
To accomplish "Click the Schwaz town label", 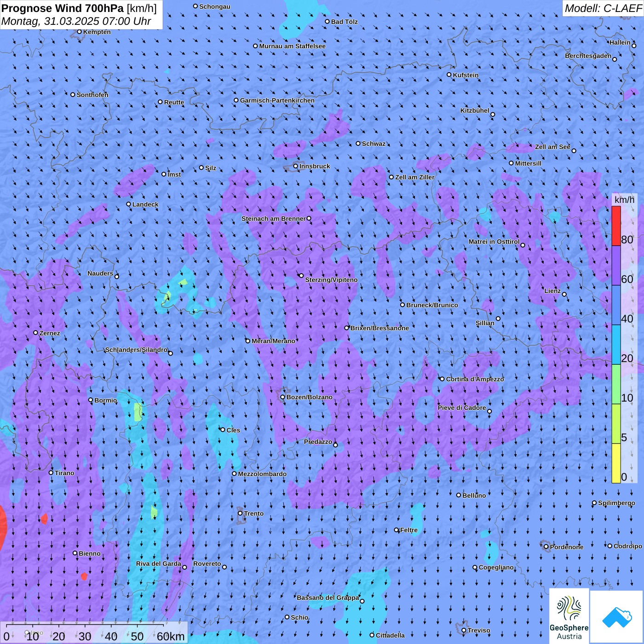I will click(374, 144).
